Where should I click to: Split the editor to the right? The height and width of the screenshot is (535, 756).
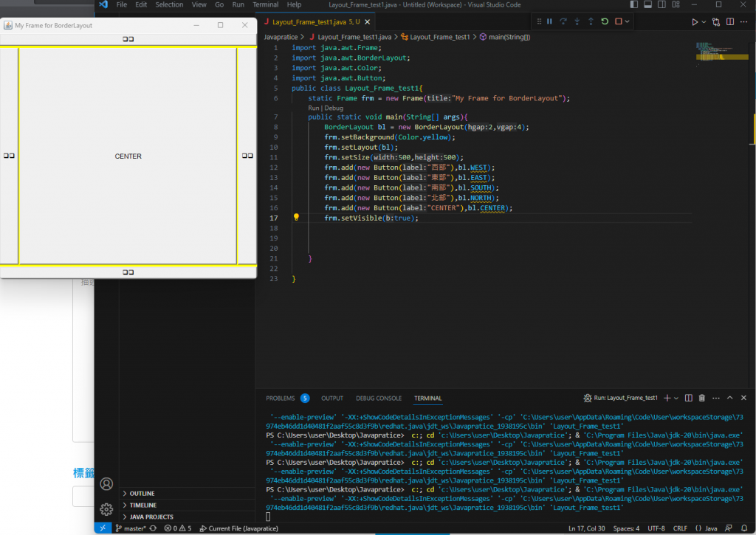coord(730,21)
